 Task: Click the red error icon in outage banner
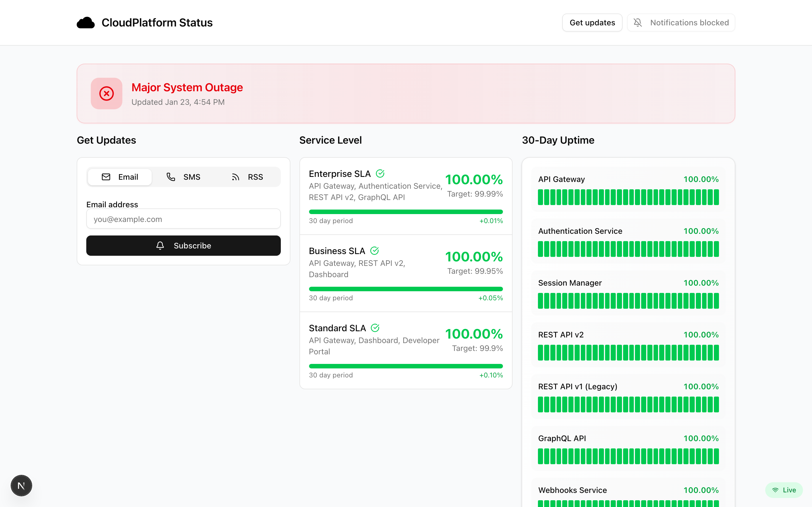(106, 93)
